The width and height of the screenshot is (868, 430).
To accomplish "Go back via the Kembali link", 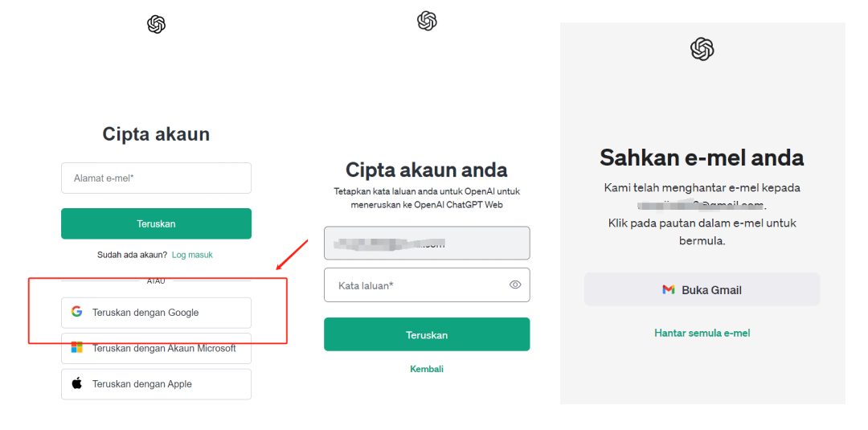I will tap(427, 369).
